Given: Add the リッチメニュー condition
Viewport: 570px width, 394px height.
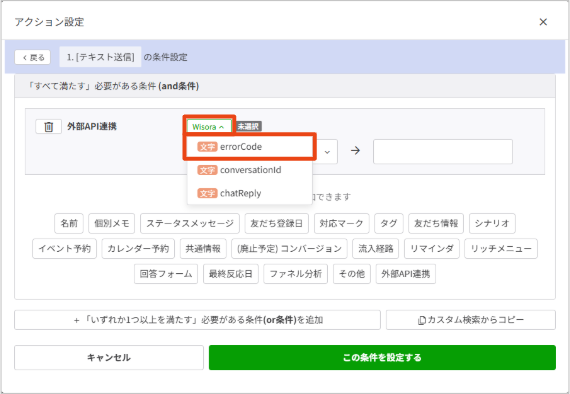Looking at the screenshot, I should pyautogui.click(x=501, y=249).
